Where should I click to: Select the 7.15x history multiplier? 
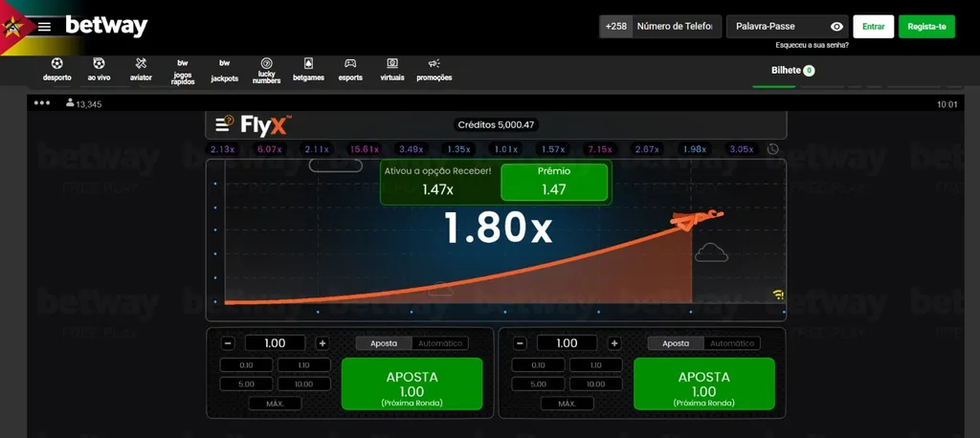[x=600, y=149]
